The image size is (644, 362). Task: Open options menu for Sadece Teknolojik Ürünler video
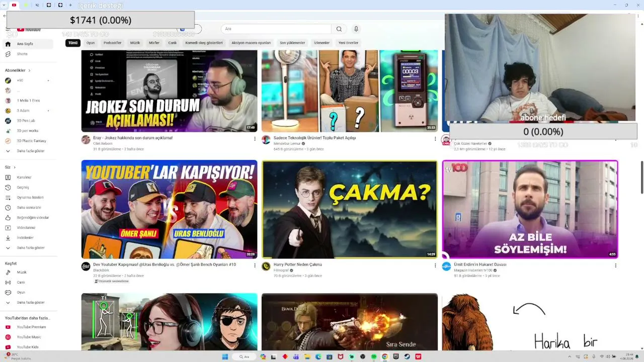coord(435,139)
